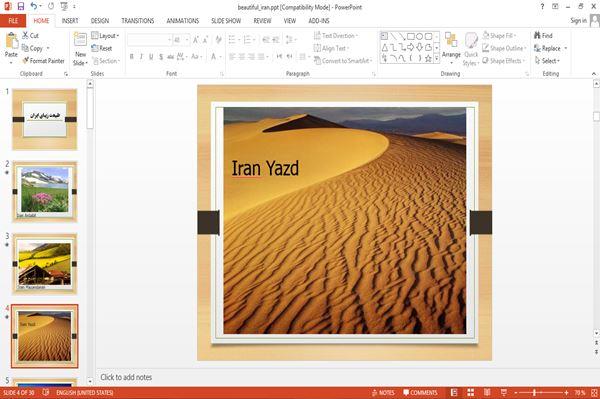Open the REVIEW tab
600x399 pixels.
[262, 21]
